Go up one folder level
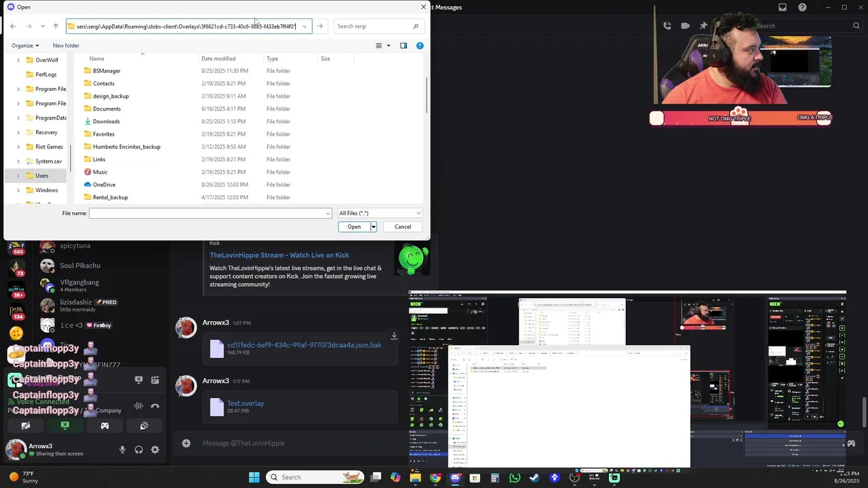868x488 pixels. (x=56, y=26)
